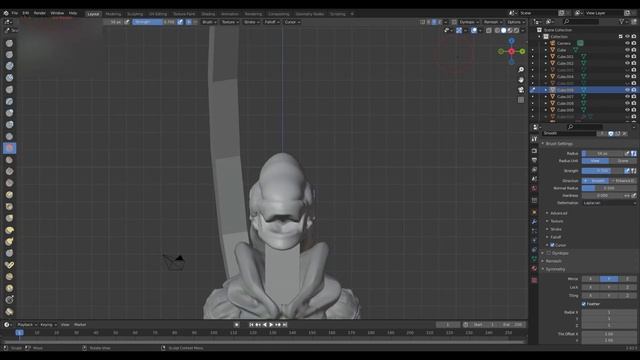Switch to the Modeling workspace tab
The width and height of the screenshot is (640, 360).
tap(113, 14)
